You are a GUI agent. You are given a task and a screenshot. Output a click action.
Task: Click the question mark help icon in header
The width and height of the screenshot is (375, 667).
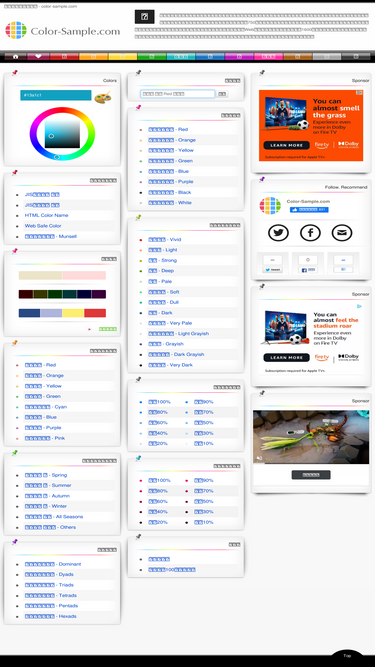145,17
